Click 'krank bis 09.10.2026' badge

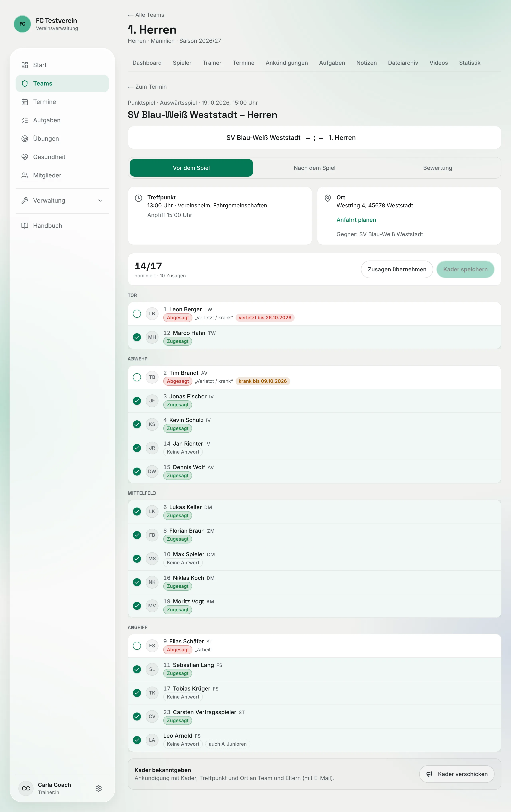tap(263, 381)
